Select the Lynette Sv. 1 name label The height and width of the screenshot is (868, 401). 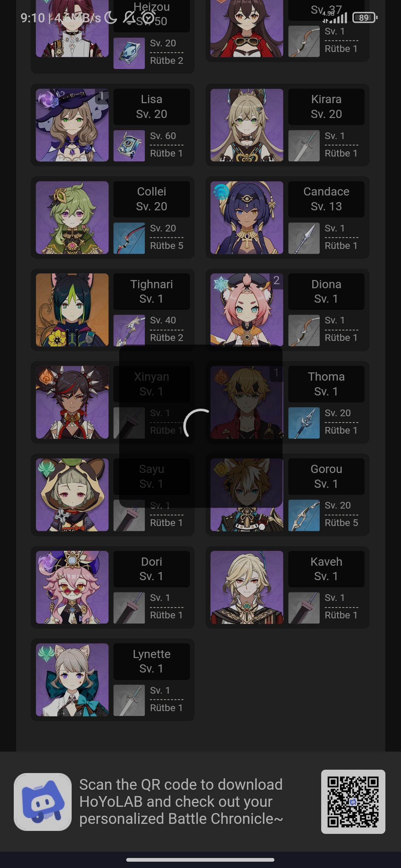point(151,661)
